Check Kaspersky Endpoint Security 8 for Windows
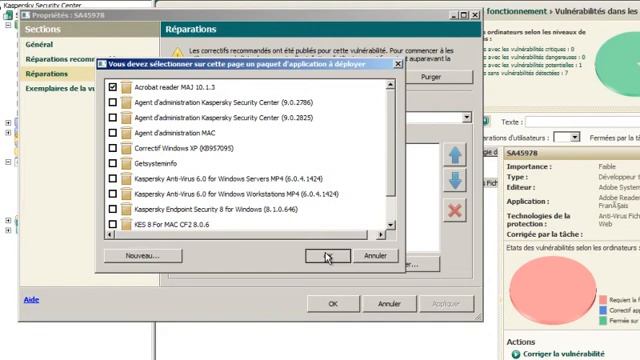The image size is (640, 360). pos(113,209)
